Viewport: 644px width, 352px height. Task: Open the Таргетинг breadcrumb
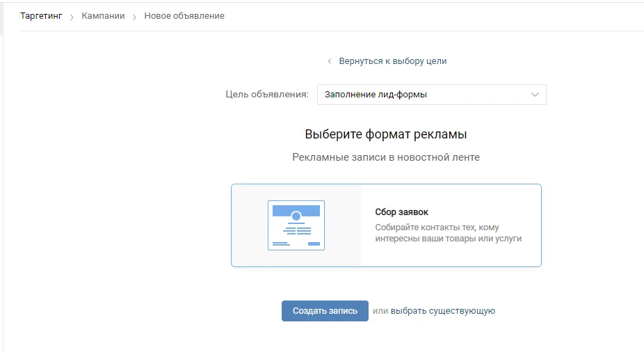(41, 16)
